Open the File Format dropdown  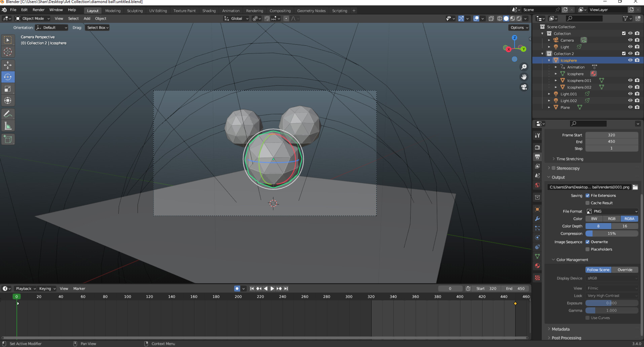click(611, 211)
